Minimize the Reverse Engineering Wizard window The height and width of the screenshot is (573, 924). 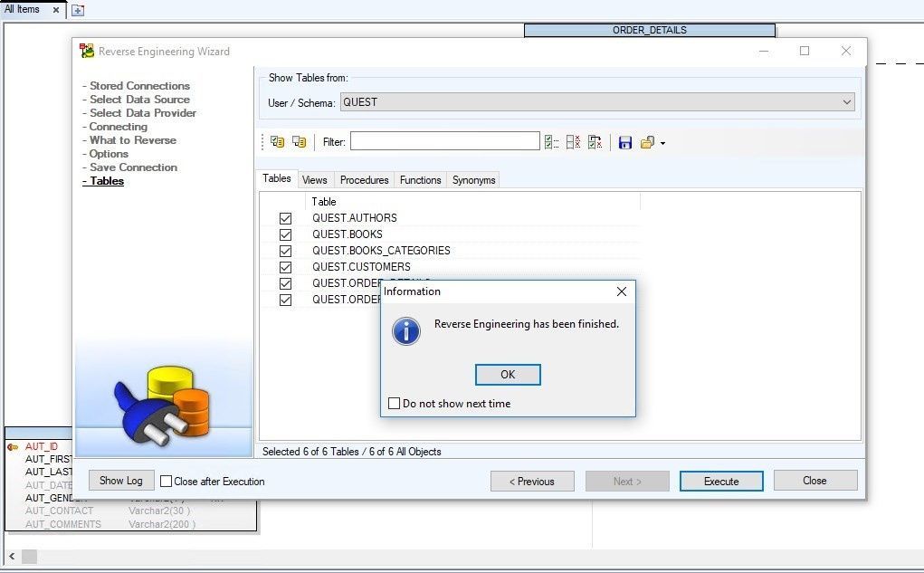coord(764,51)
